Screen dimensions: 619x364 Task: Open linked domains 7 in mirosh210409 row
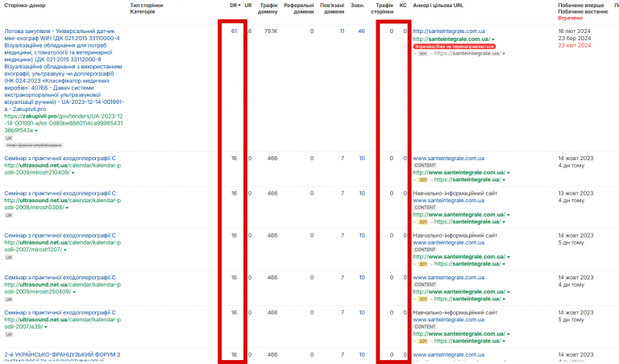pos(343,158)
